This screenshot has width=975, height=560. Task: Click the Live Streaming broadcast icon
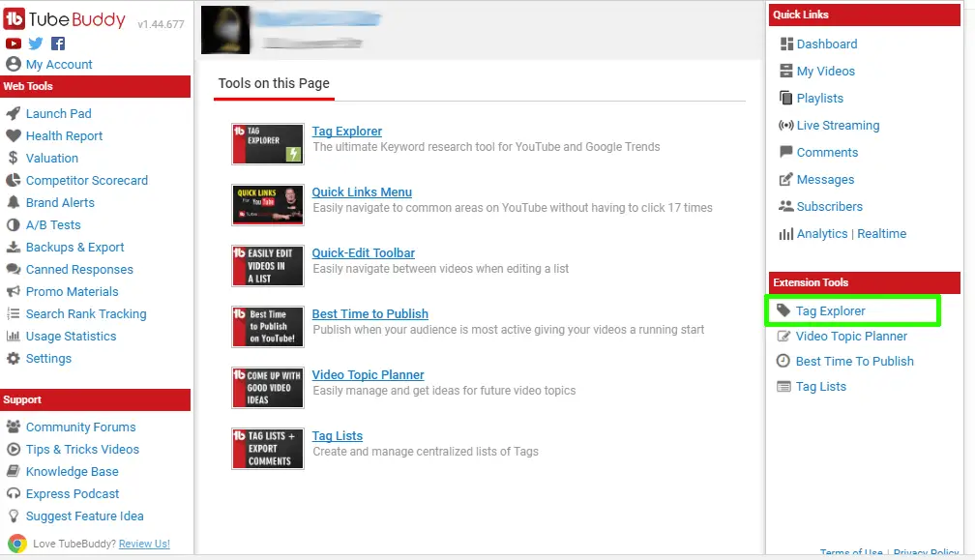pyautogui.click(x=786, y=126)
